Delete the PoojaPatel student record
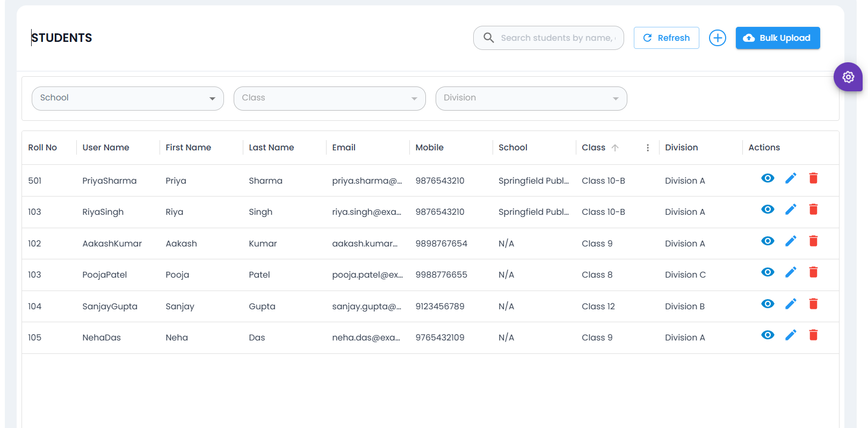Screen dimensions: 868x428 pos(813,272)
